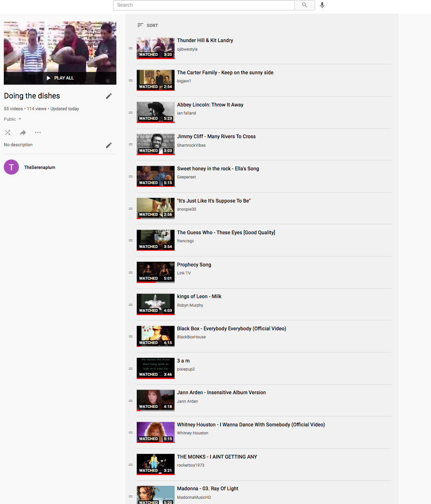Open channel bigjaw1

[184, 81]
